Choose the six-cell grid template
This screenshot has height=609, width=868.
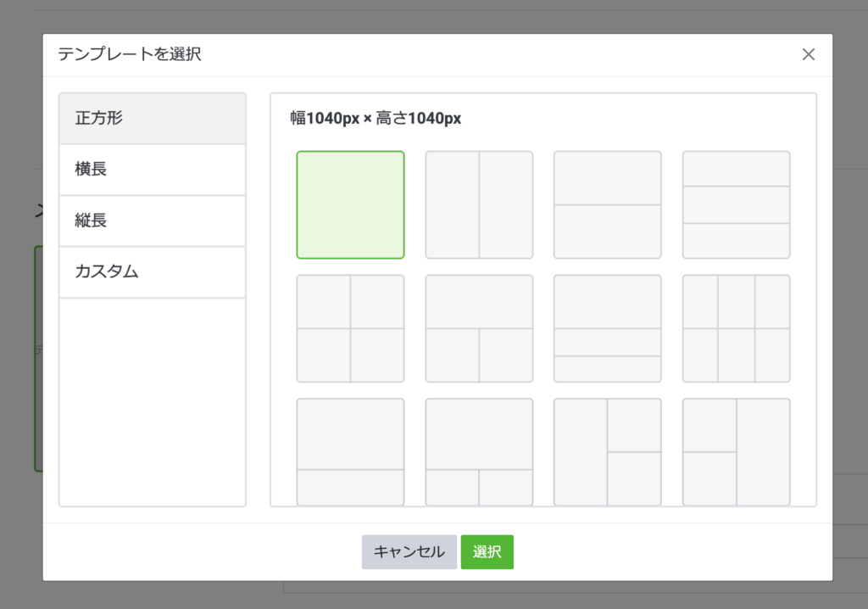tap(736, 328)
